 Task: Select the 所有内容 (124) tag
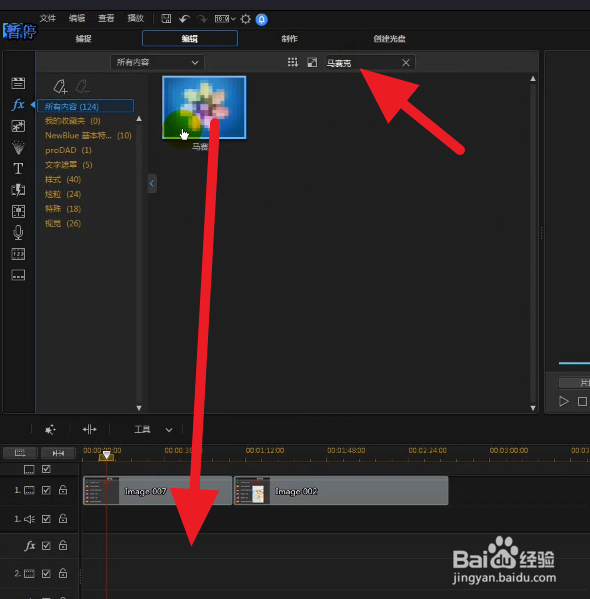(x=86, y=107)
